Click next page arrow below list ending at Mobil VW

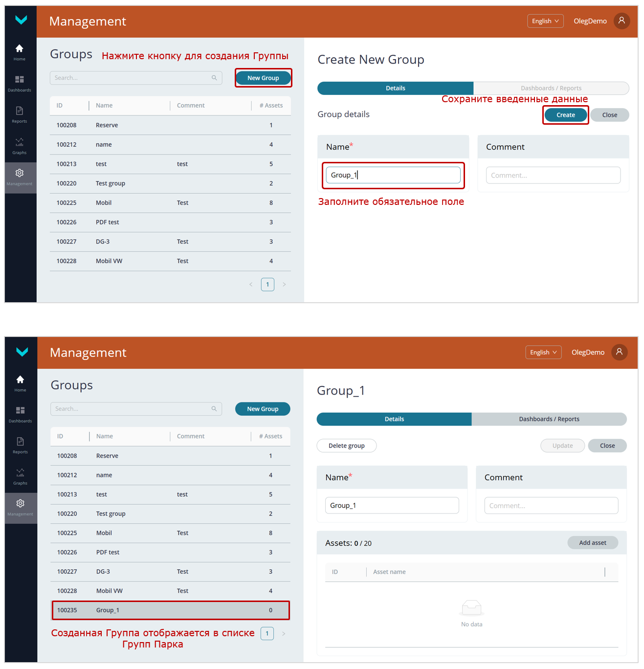pyautogui.click(x=284, y=285)
